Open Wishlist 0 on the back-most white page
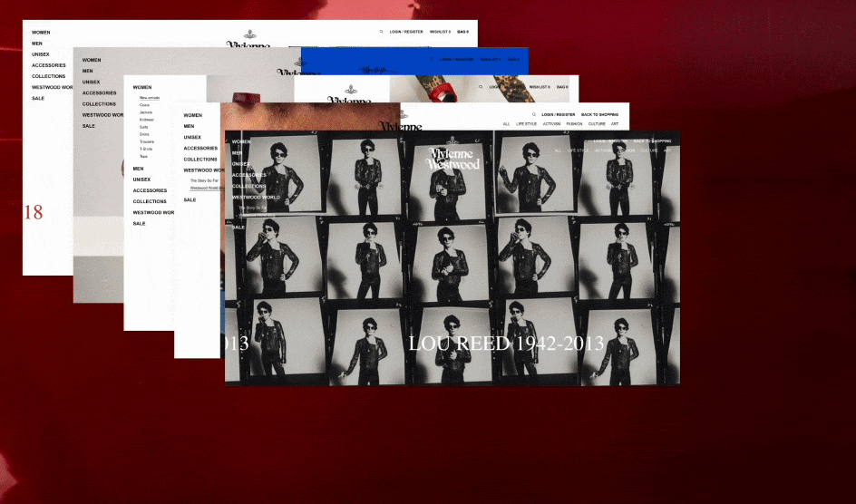 (x=440, y=32)
